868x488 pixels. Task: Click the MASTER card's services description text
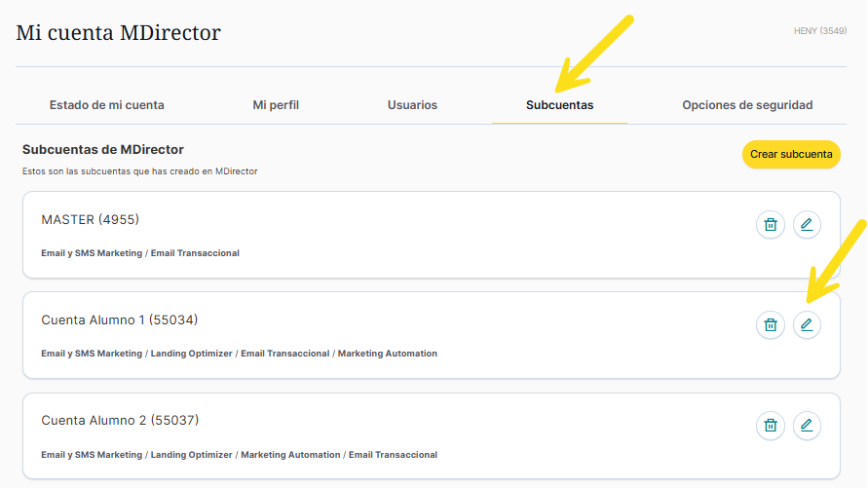pyautogui.click(x=140, y=253)
